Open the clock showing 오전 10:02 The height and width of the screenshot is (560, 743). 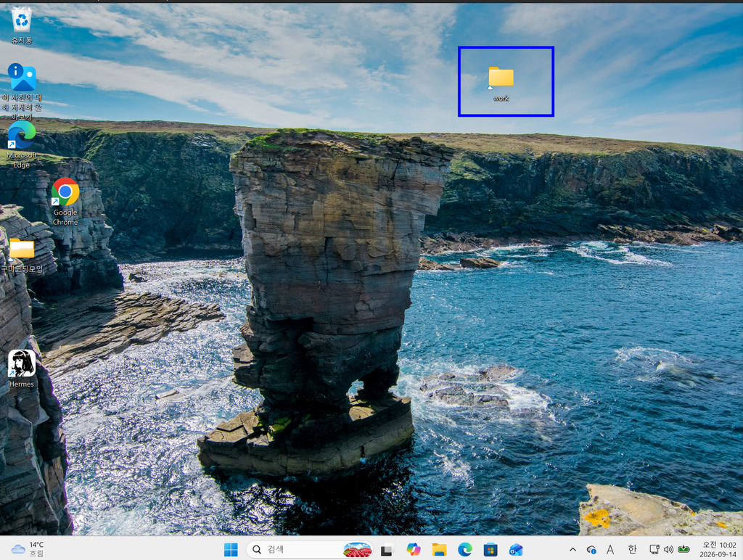[x=718, y=550]
